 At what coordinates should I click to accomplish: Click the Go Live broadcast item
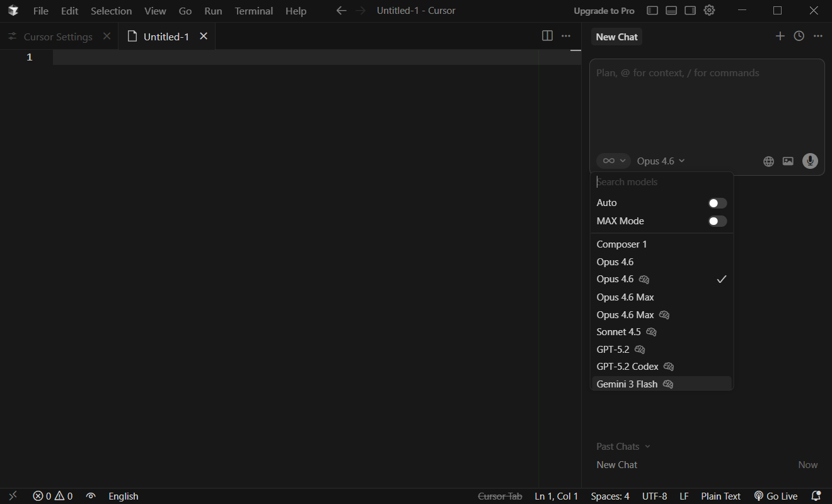776,496
